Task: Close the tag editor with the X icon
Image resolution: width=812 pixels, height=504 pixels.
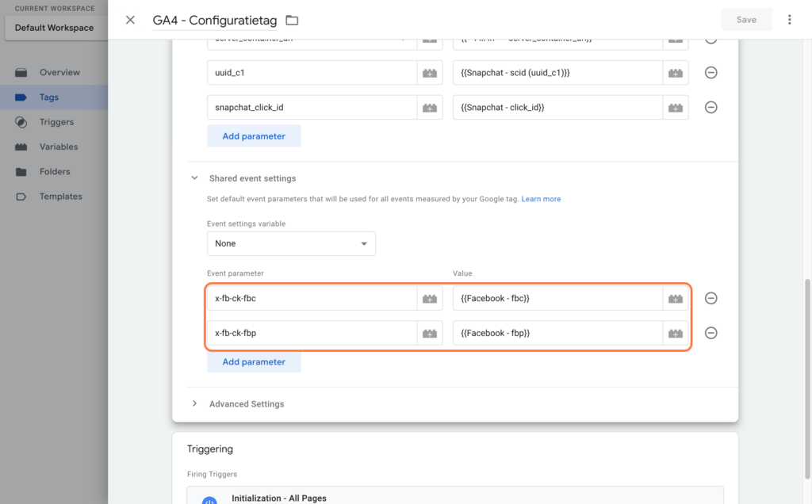Action: point(130,20)
